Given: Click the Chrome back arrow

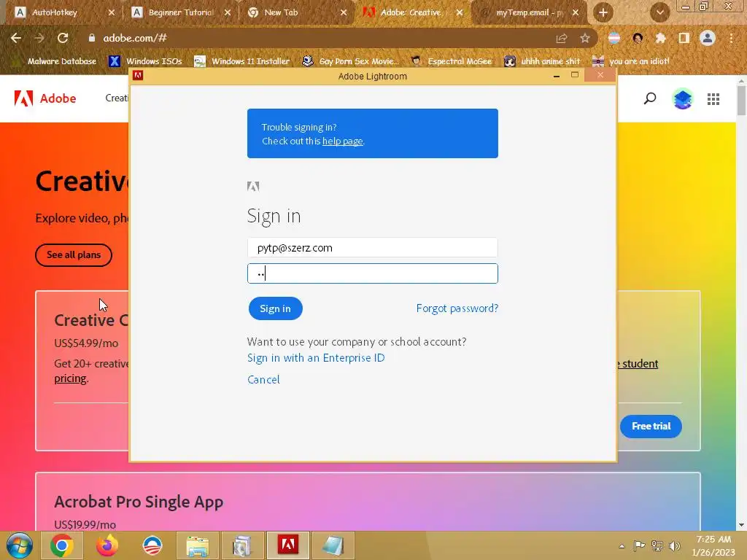Looking at the screenshot, I should point(16,38).
